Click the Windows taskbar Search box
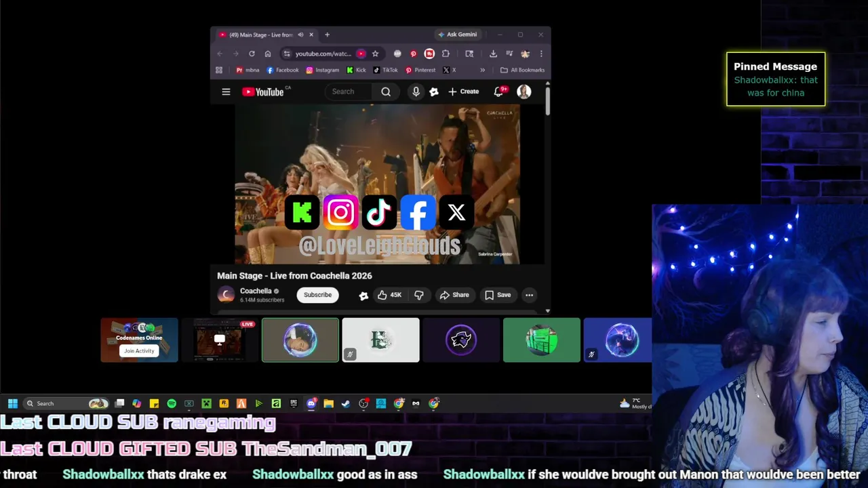 coord(65,403)
